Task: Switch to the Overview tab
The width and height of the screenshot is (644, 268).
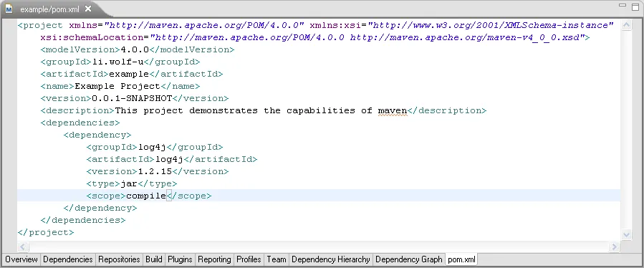Action: pos(21,259)
